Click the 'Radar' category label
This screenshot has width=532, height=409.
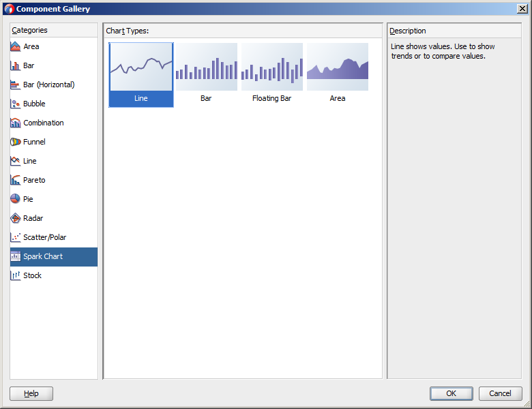[x=33, y=218]
